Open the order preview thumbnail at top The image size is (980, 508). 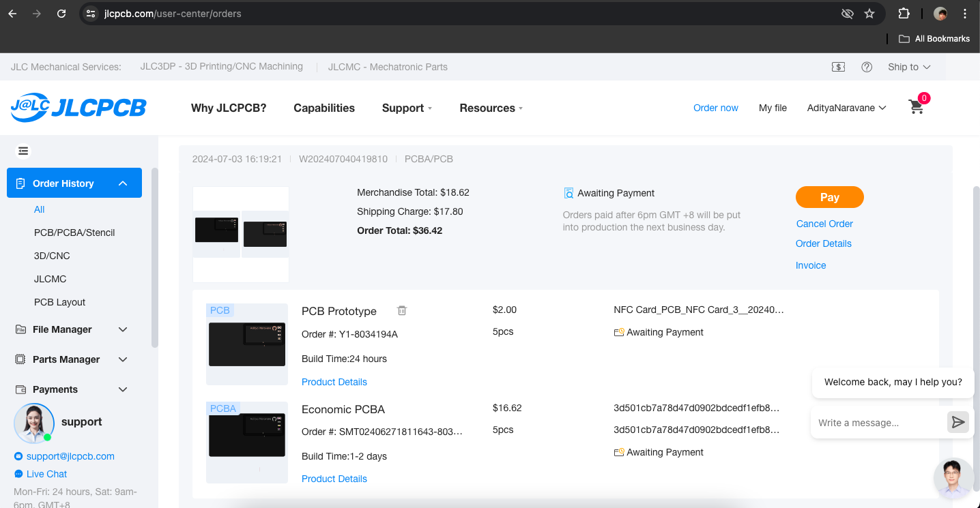coord(241,235)
